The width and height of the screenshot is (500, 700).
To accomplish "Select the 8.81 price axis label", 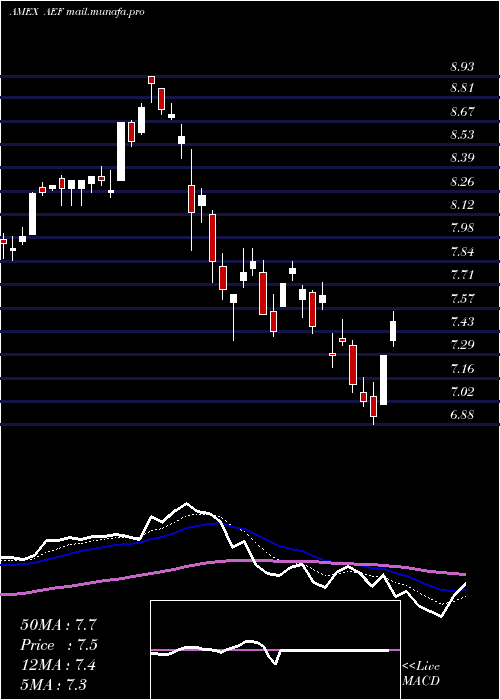I will point(462,88).
